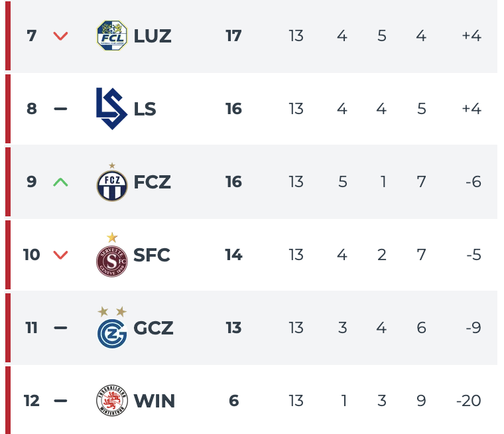Click the FC Winterthur club crest
504x434 pixels.
[x=111, y=401]
